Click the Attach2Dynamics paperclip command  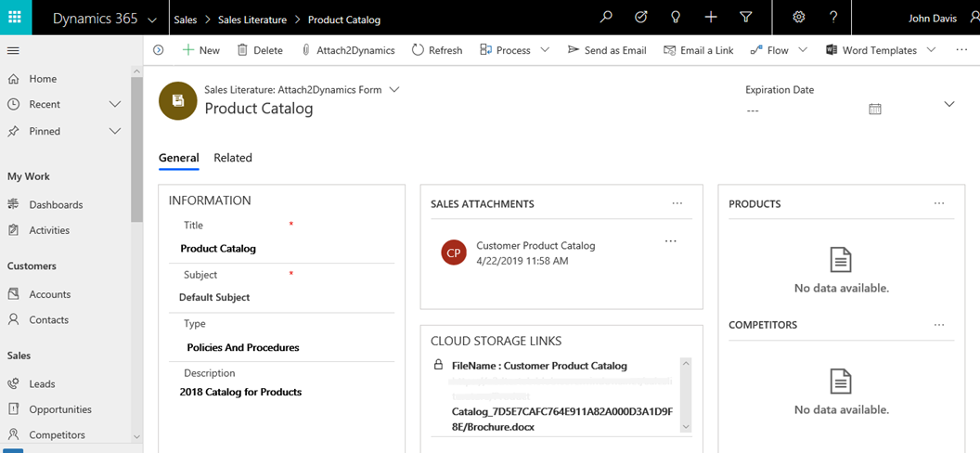pos(348,50)
